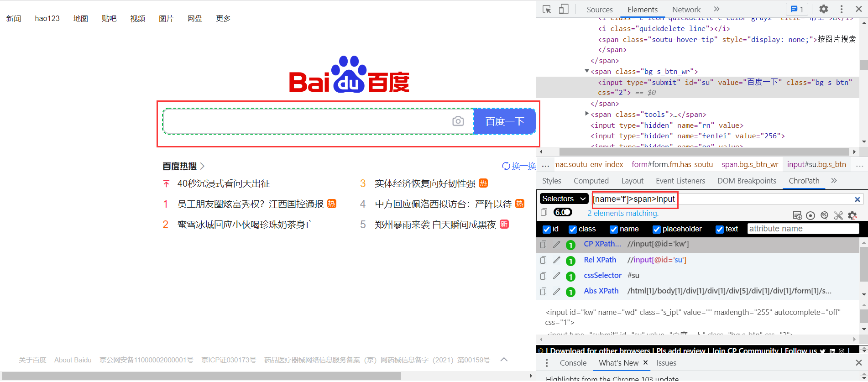Toggle device toolbar icon in DevTools
The height and width of the screenshot is (382, 868).
point(564,9)
